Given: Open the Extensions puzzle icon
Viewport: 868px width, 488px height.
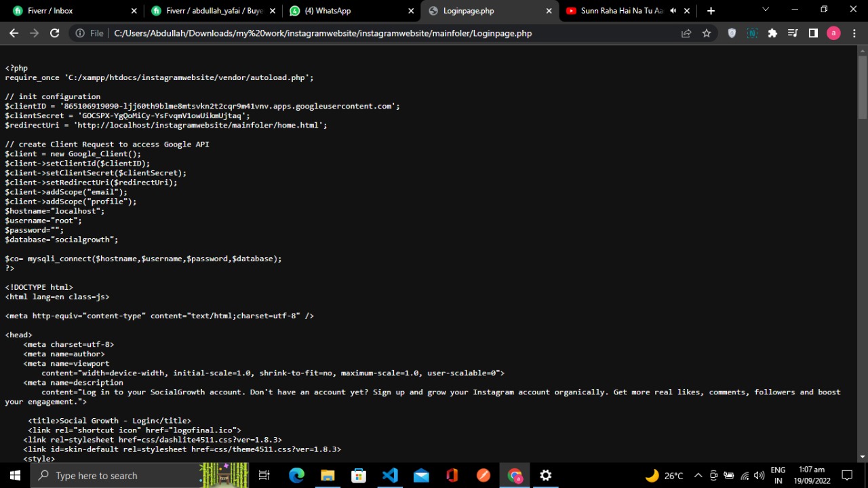Looking at the screenshot, I should point(772,33).
